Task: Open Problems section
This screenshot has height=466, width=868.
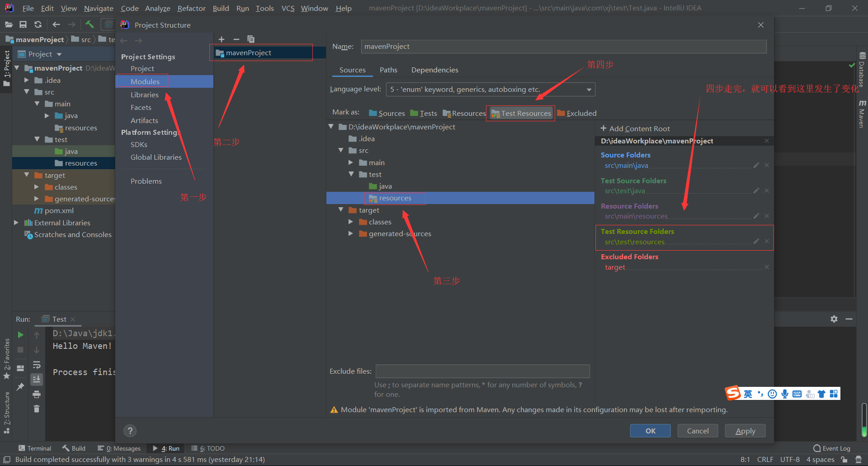Action: click(146, 181)
